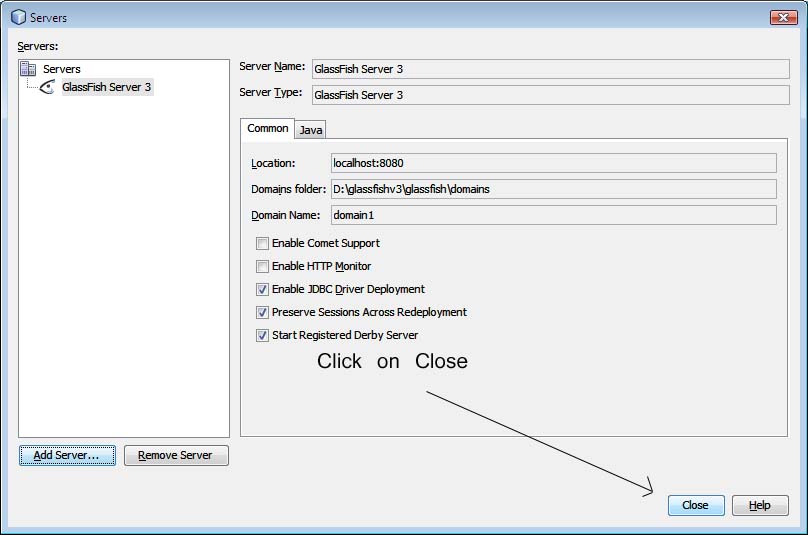808x535 pixels.
Task: Switch to the Java tab
Action: (x=311, y=130)
